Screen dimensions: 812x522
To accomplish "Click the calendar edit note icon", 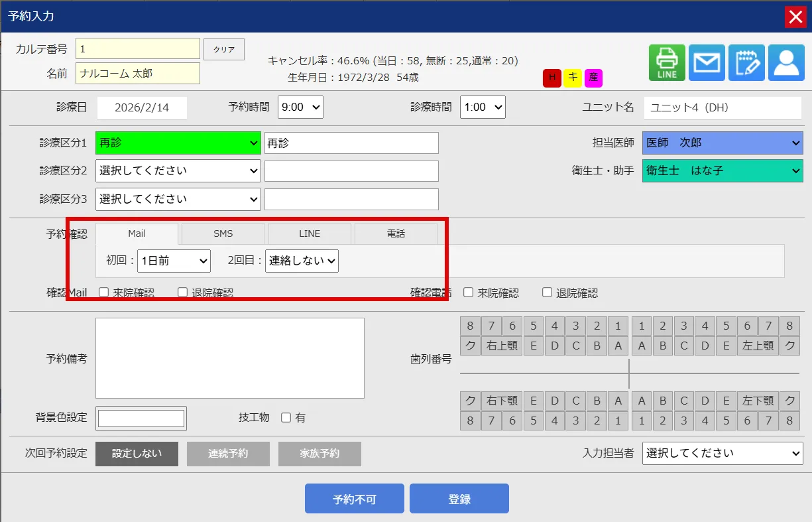I will [x=746, y=63].
